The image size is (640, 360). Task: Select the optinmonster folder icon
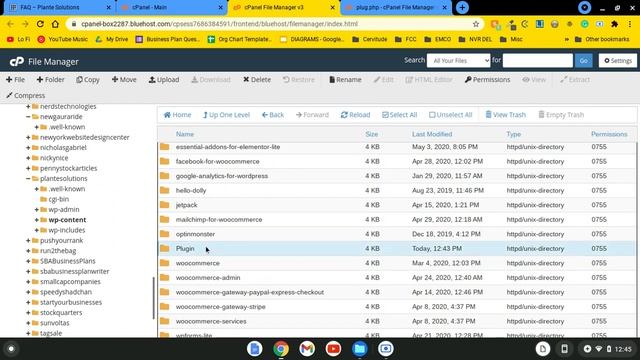click(x=164, y=234)
